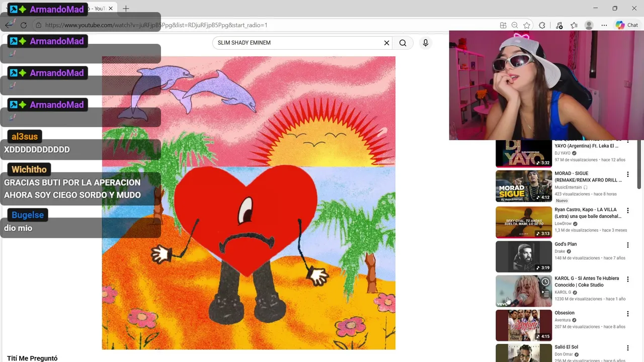
Task: Click the MusicEntertain channel name
Action: [568, 187]
